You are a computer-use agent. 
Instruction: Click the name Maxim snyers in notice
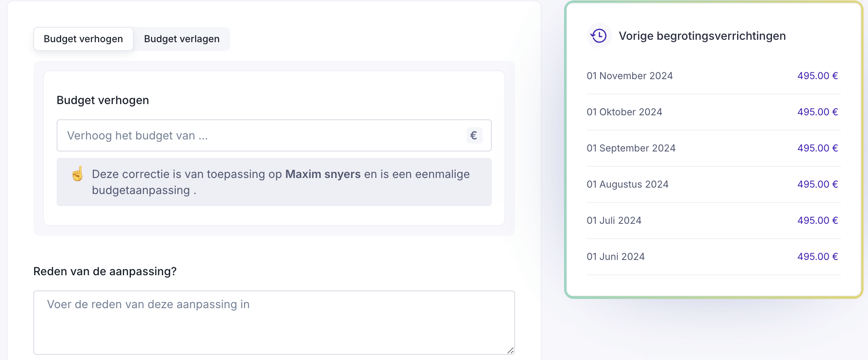click(x=323, y=174)
